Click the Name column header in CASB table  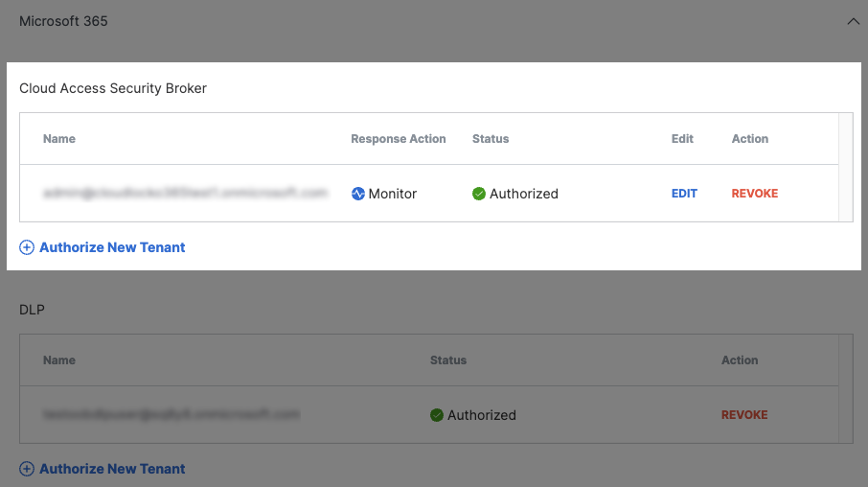click(x=59, y=138)
